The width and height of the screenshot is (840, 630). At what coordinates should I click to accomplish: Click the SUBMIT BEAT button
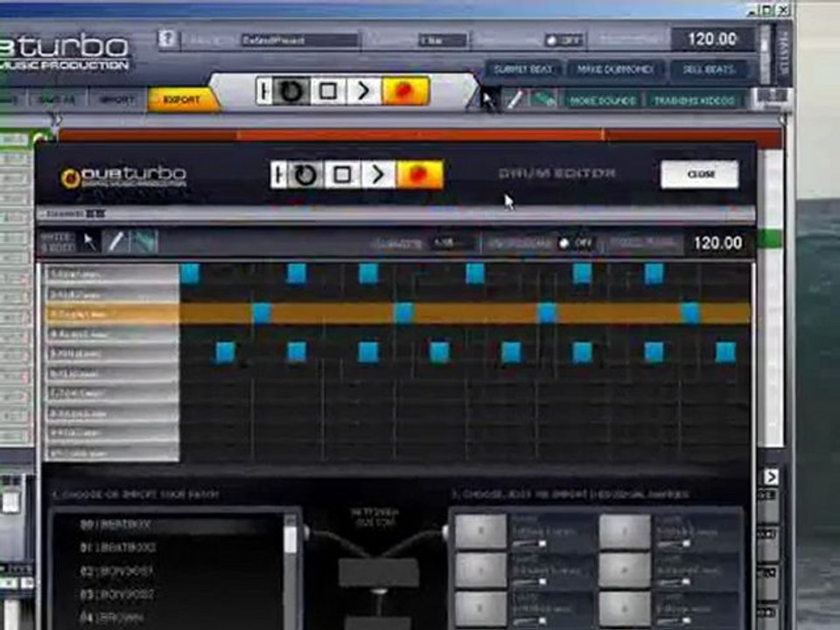click(x=523, y=70)
